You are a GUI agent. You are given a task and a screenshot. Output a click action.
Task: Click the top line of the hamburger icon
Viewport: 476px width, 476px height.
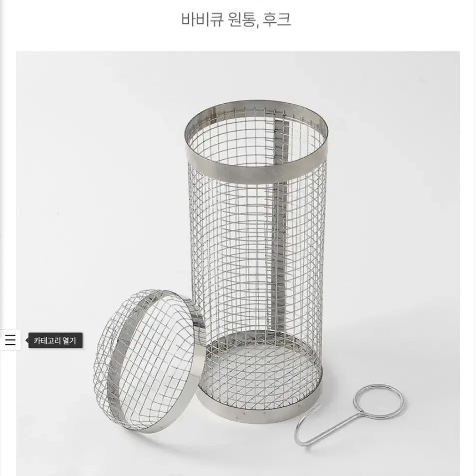pos(10,334)
